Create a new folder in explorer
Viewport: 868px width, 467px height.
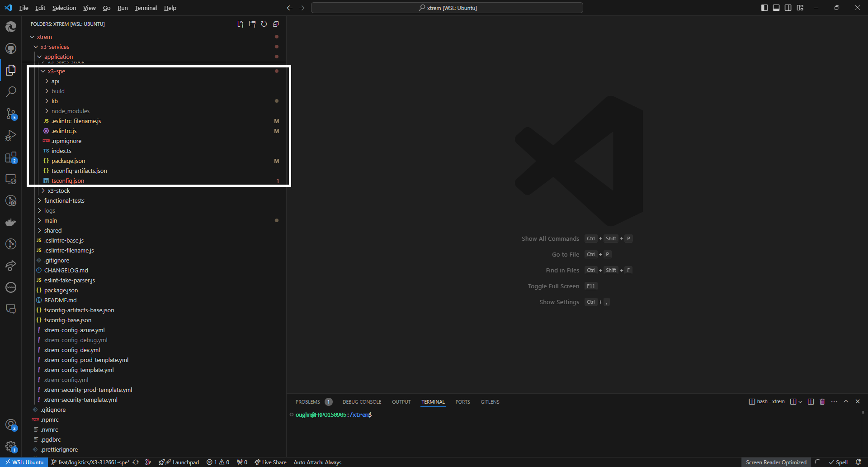click(x=252, y=24)
